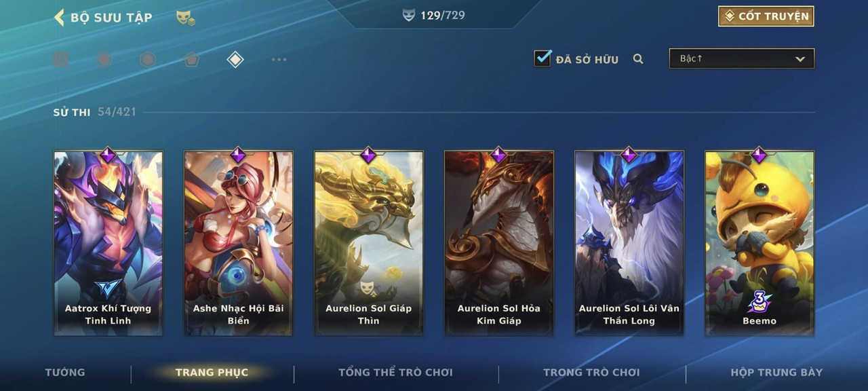Click the Cốt Truyện button

click(x=766, y=16)
